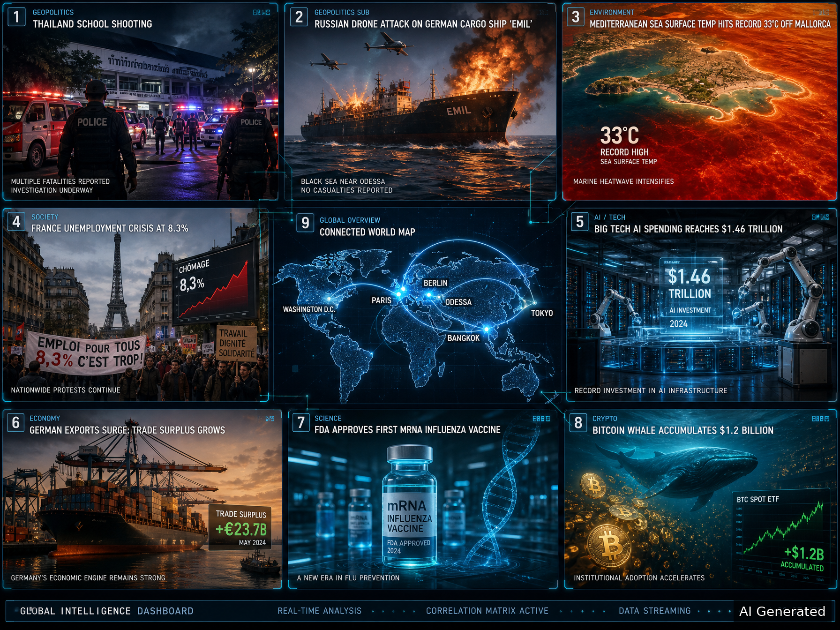
Task: Select the ECONOMY category label
Action: (x=45, y=419)
